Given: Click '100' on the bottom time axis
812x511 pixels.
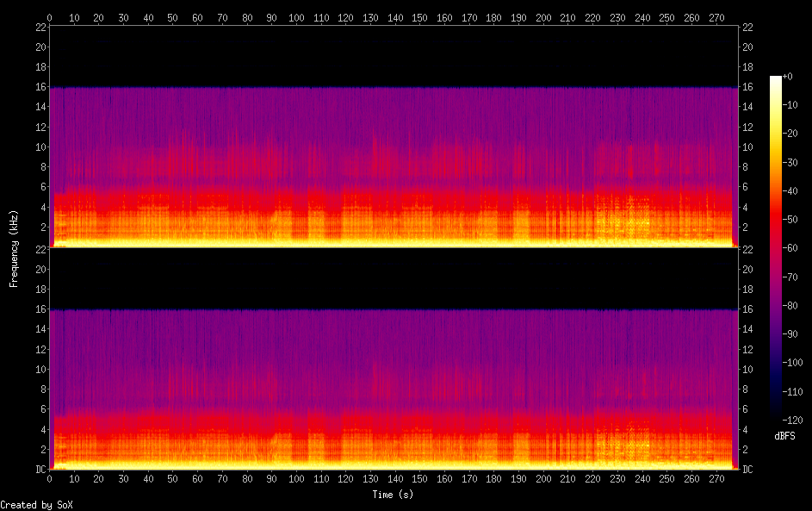Looking at the screenshot, I should [296, 479].
